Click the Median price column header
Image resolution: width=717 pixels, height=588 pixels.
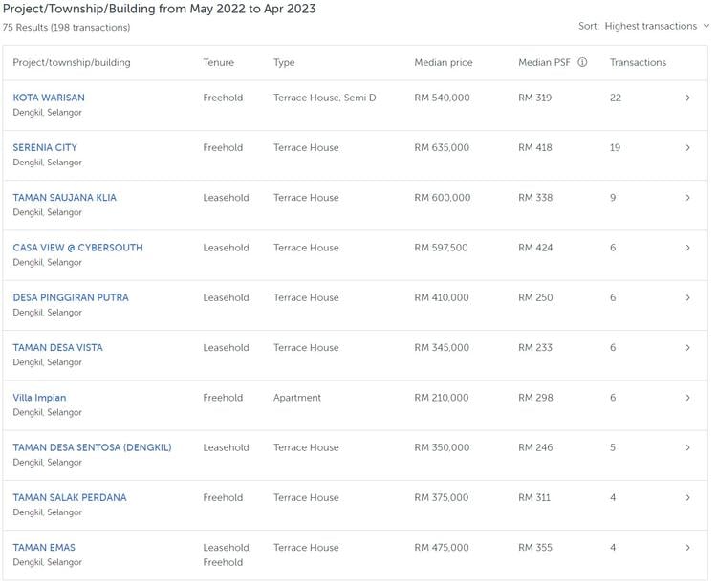[x=443, y=62]
